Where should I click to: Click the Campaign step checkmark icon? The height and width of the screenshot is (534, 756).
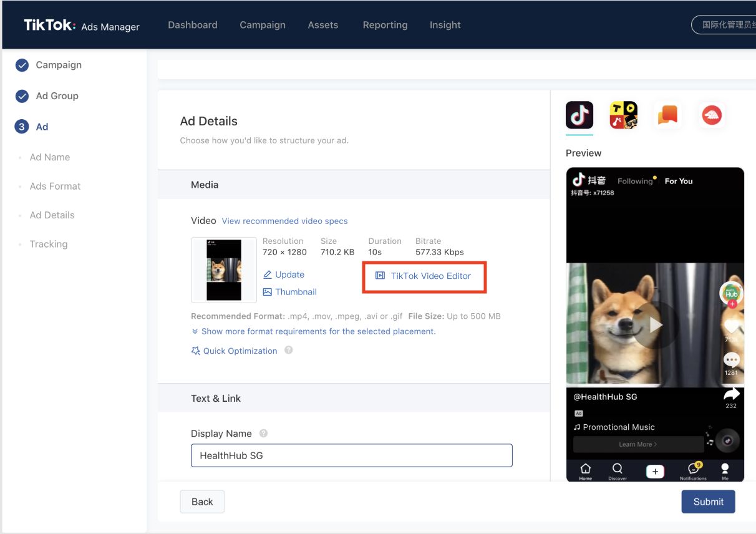point(22,65)
